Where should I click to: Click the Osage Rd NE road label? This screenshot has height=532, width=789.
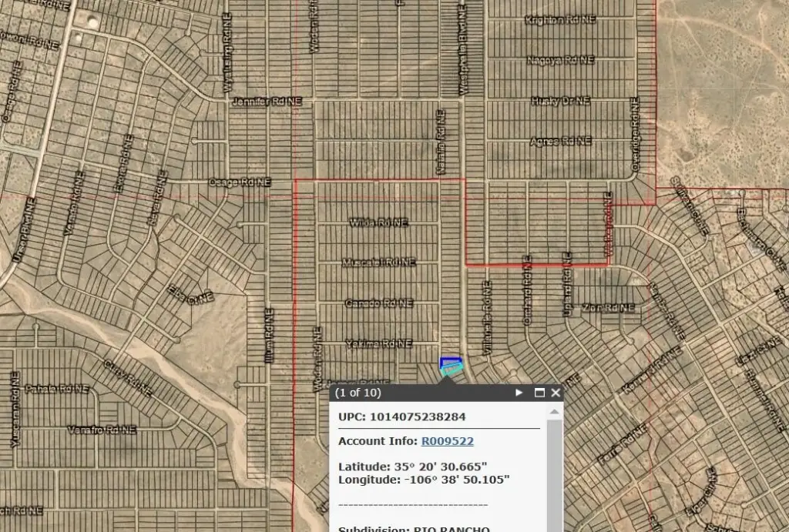tap(240, 182)
